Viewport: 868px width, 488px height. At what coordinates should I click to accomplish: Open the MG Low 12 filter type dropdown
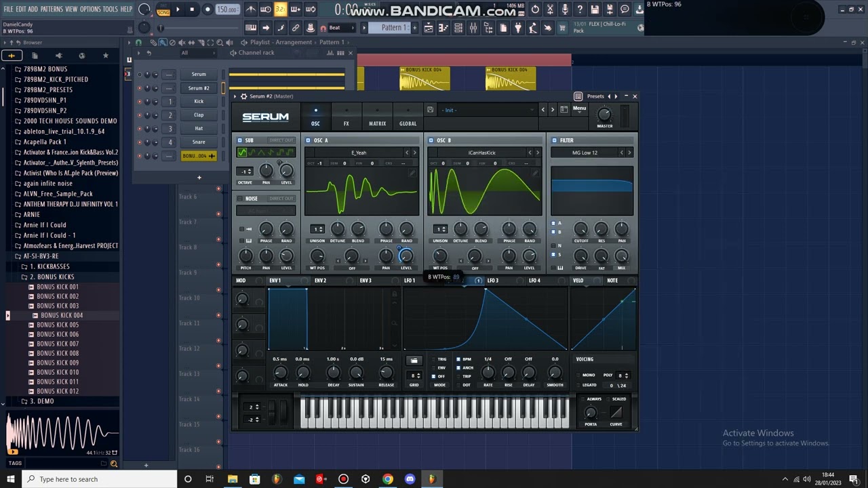pyautogui.click(x=585, y=152)
